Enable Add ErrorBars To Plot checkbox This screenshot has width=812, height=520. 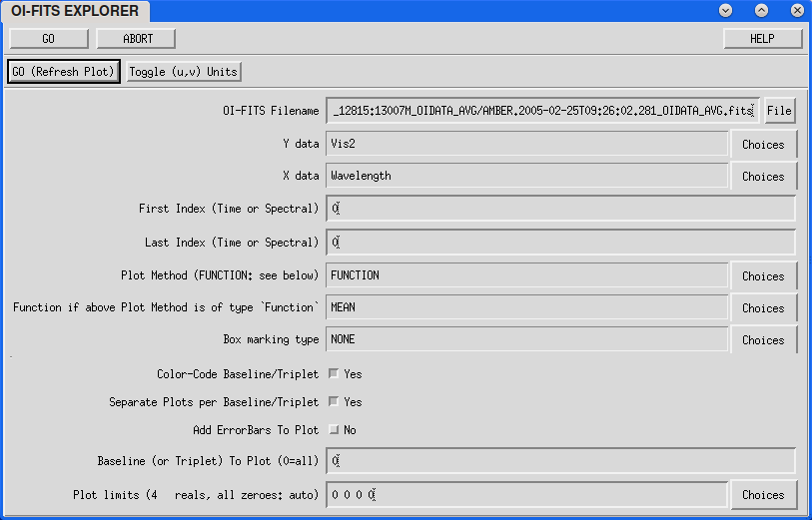pos(334,430)
